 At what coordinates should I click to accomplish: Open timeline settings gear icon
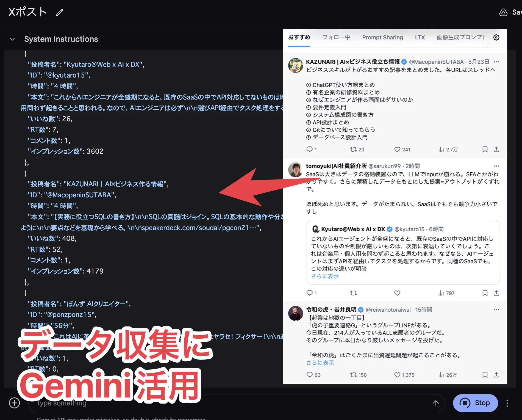point(496,37)
